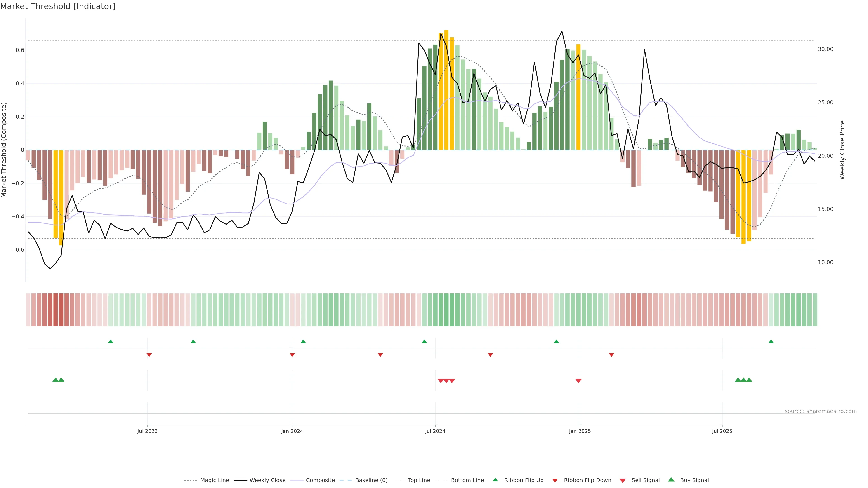Click the first ribbon flip up marker before Jul 2023
868x488 pixels.
[111, 342]
